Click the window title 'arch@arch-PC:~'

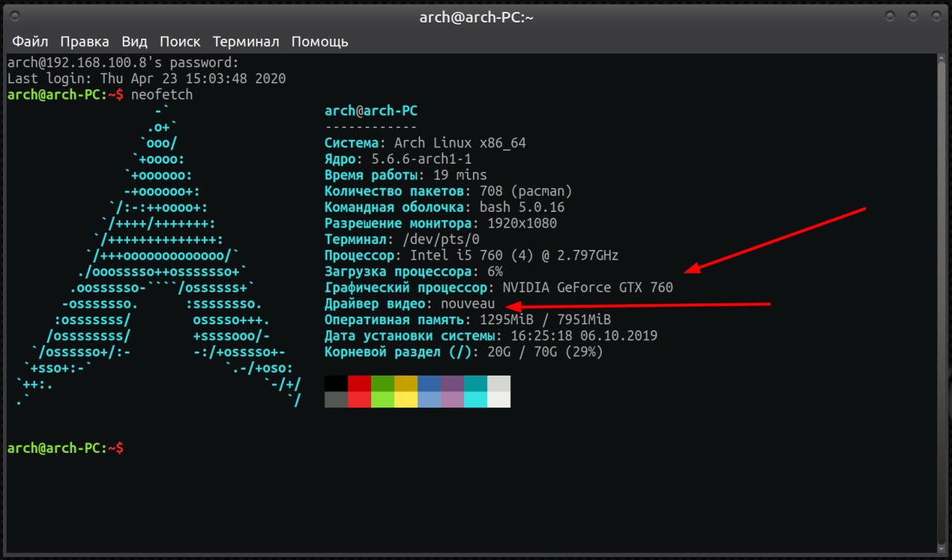click(x=477, y=16)
